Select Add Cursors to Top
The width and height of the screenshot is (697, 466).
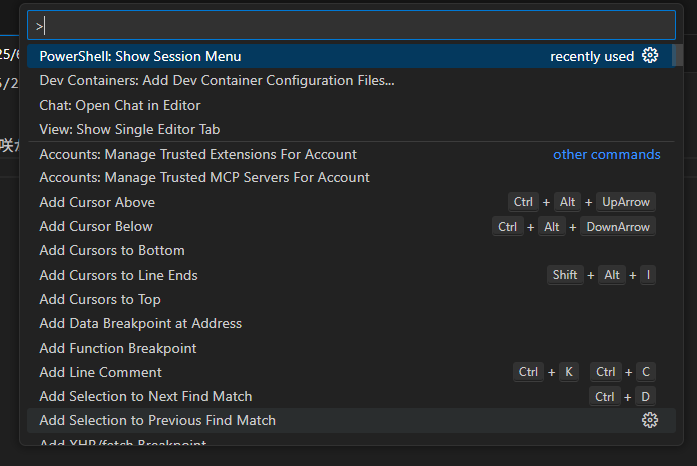100,299
